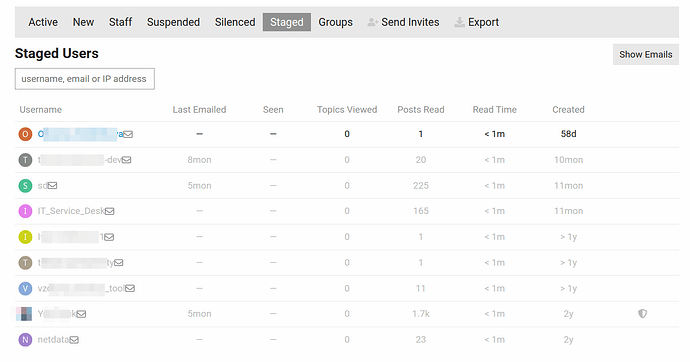Click the green S avatar for sd

coord(25,186)
